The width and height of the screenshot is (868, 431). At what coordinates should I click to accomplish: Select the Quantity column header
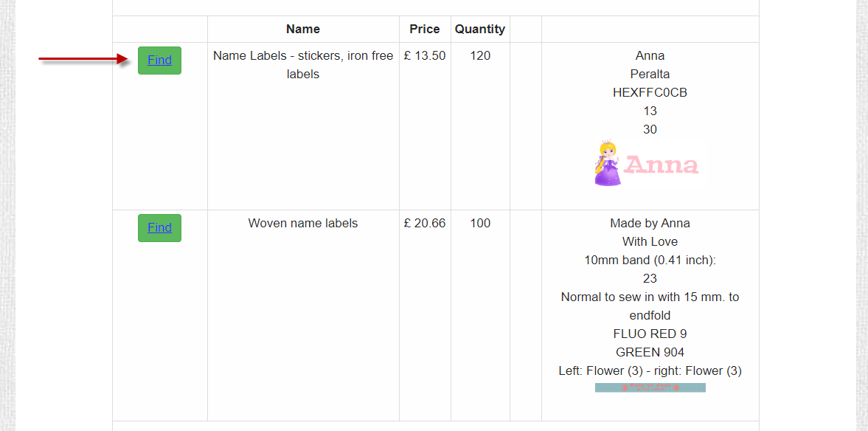pos(480,29)
